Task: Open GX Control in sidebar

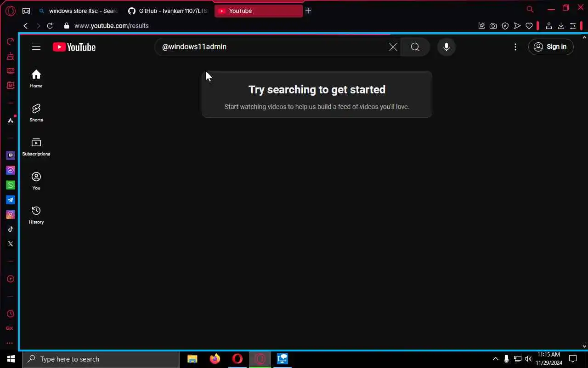Action: pos(11,42)
